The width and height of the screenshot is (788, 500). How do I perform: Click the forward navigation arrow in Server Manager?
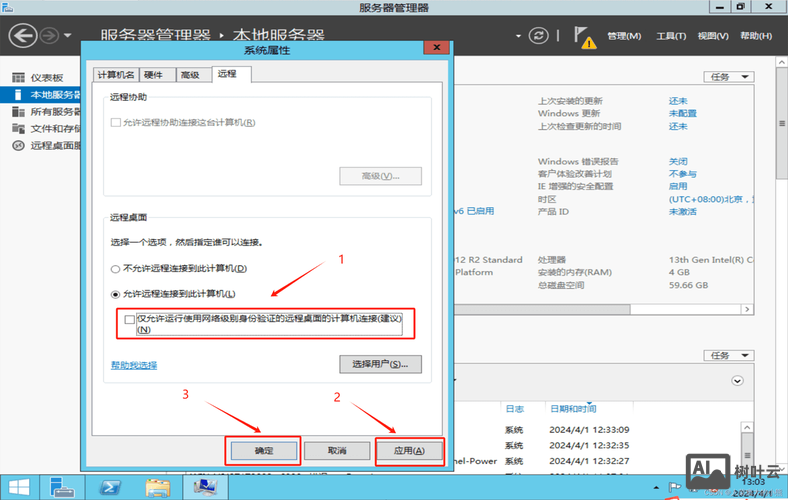click(49, 36)
